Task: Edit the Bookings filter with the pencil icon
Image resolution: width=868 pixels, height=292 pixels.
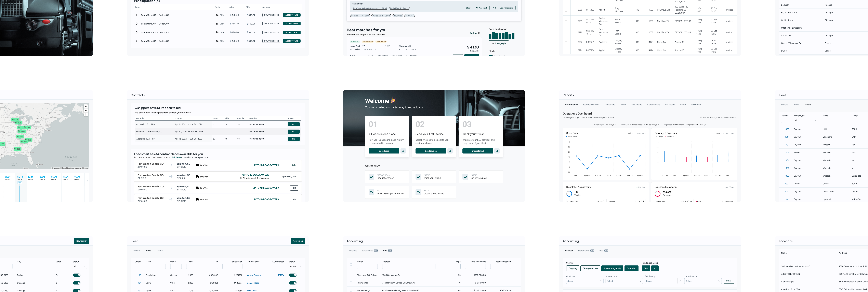Action: pos(658,125)
